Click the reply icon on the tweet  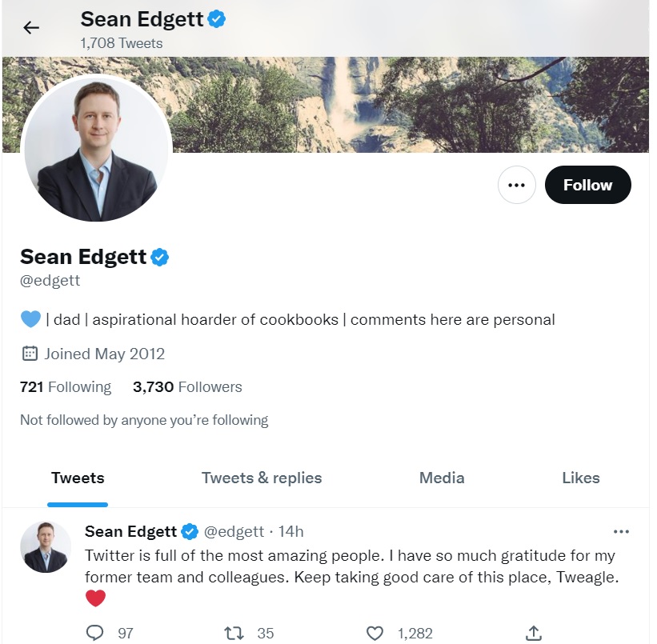coord(95,633)
